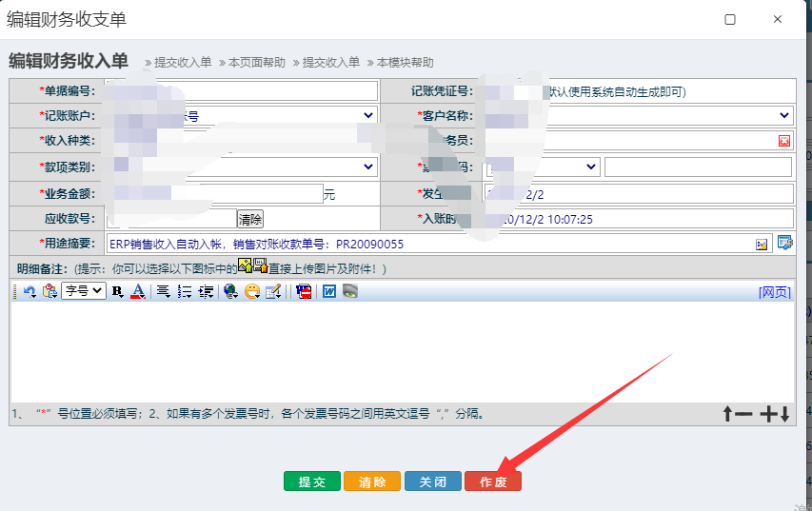812x511 pixels.
Task: Click the invoice number field right of the dropdown
Action: (x=698, y=167)
